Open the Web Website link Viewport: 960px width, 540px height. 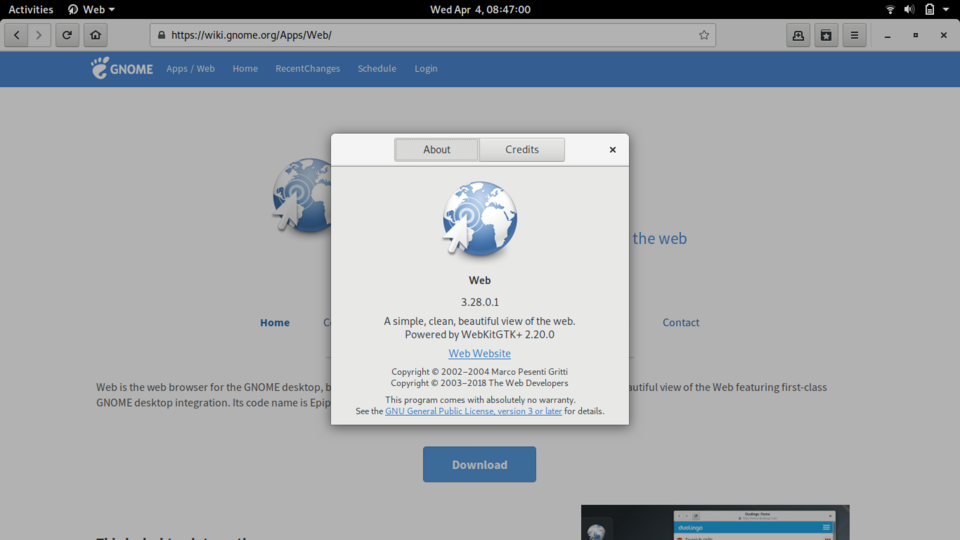(x=479, y=353)
